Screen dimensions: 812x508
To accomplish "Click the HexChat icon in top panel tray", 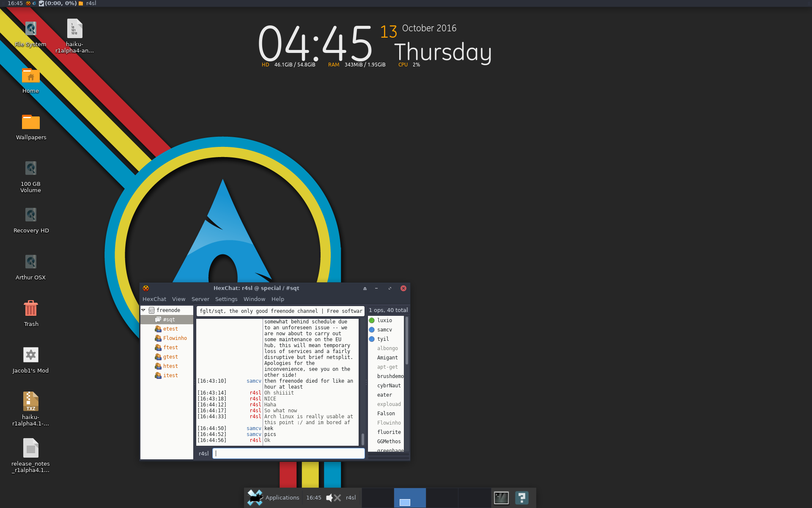I will coord(28,3).
